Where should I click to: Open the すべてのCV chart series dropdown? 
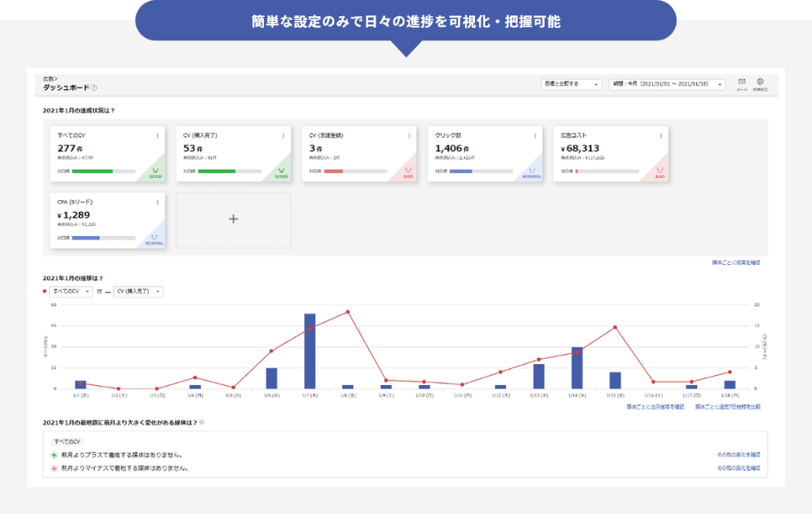(x=71, y=292)
